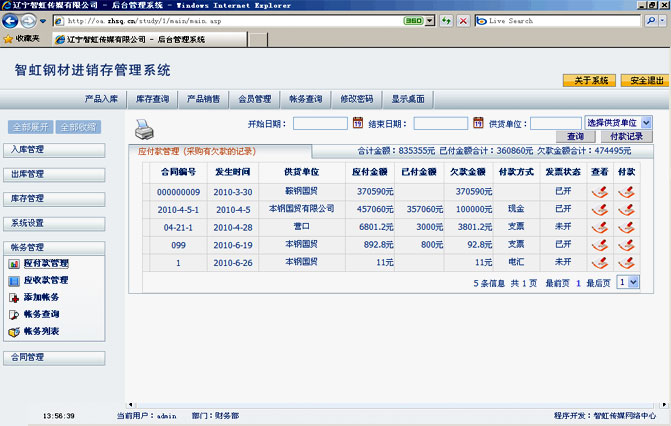
Task: Click the 安全退出 button
Action: point(642,80)
